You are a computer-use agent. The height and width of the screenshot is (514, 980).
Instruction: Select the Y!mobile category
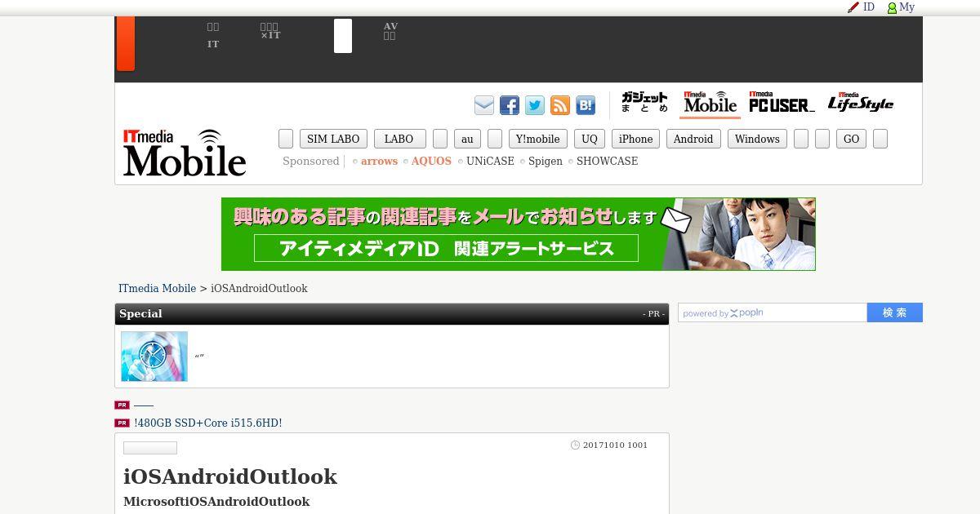click(537, 139)
